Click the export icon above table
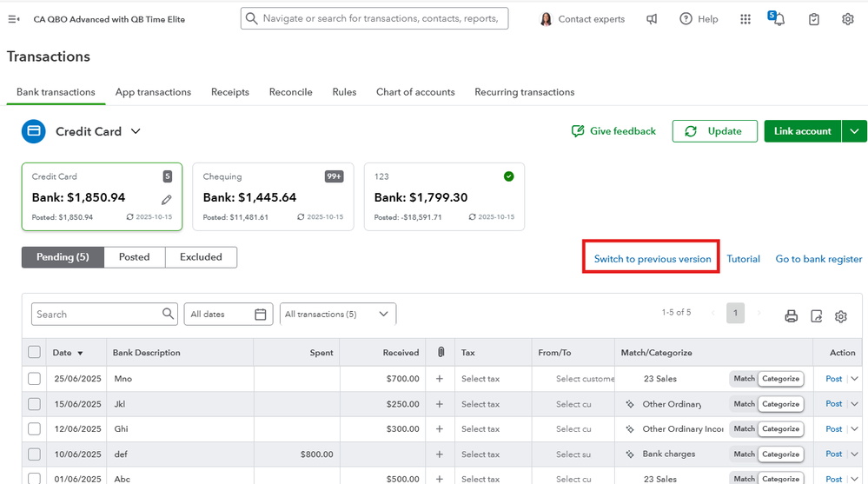 coord(816,316)
